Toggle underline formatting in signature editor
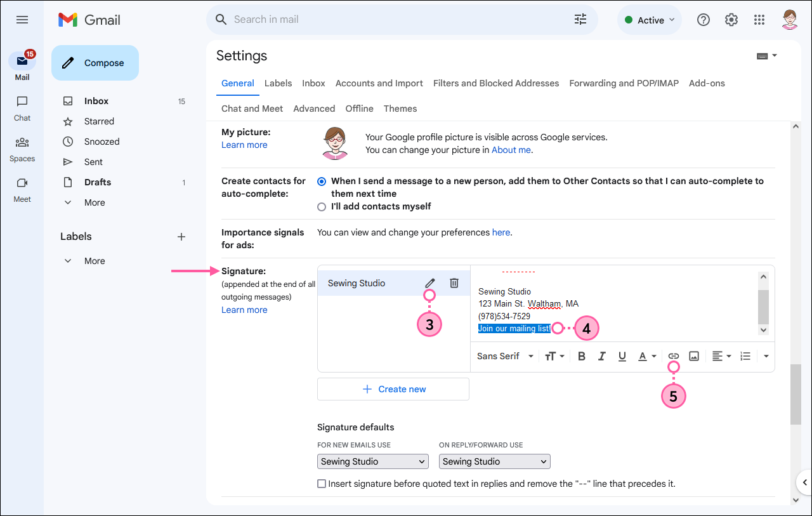Viewport: 812px width, 516px height. pos(622,357)
